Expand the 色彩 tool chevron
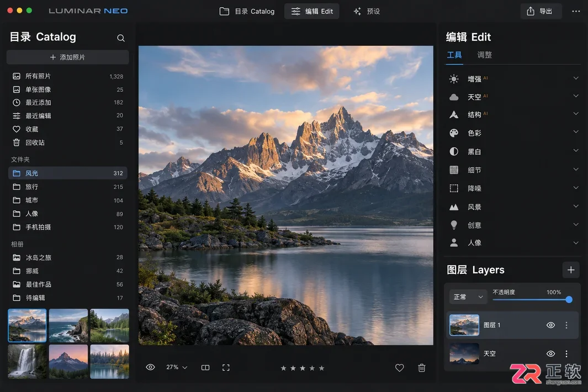The height and width of the screenshot is (392, 588). [x=576, y=131]
